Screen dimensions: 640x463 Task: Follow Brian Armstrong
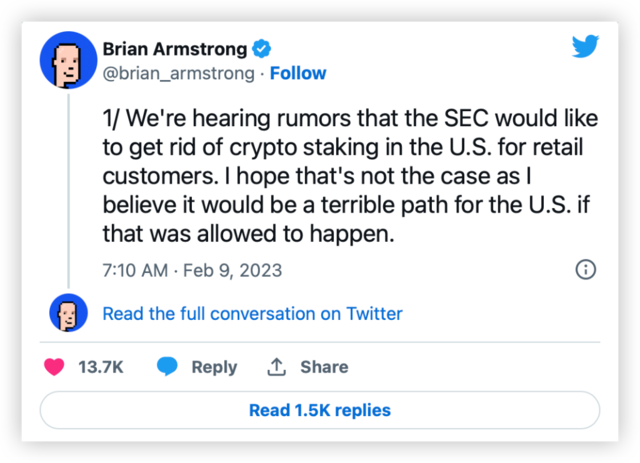click(x=298, y=73)
